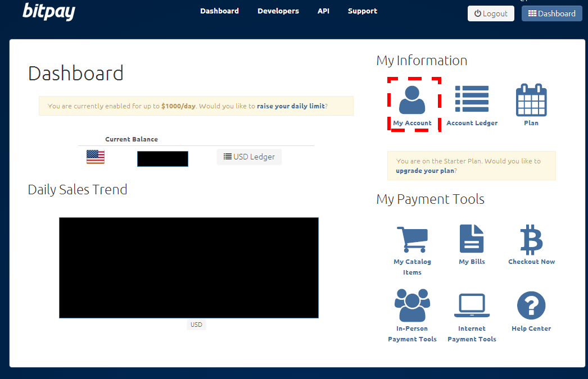Click the bitpay logo
The height and width of the screenshot is (379, 588).
tap(49, 11)
